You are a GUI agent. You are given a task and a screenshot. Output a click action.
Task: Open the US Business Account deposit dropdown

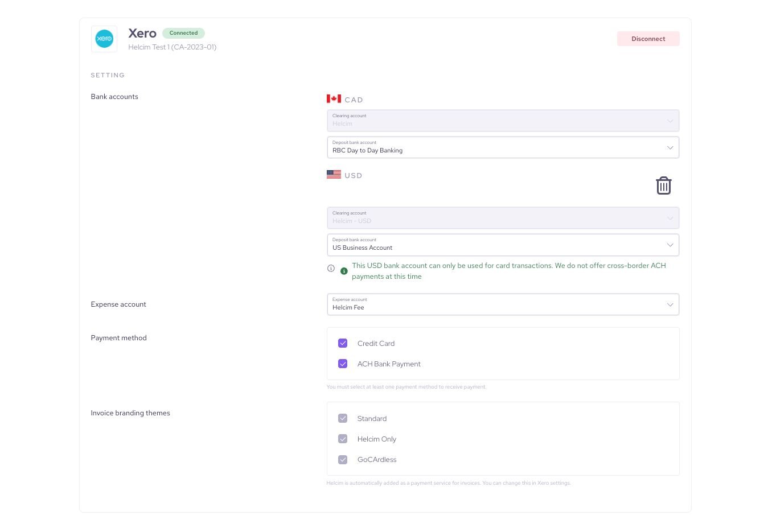click(503, 245)
